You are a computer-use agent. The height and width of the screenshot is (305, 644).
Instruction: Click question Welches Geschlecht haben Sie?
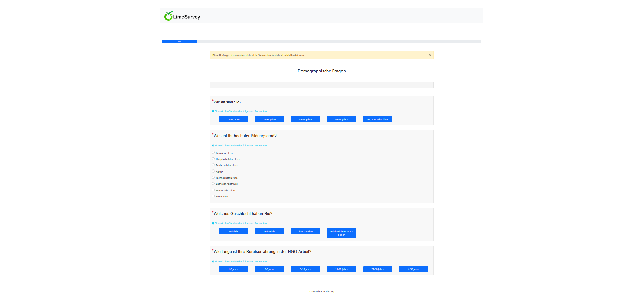pos(243,214)
